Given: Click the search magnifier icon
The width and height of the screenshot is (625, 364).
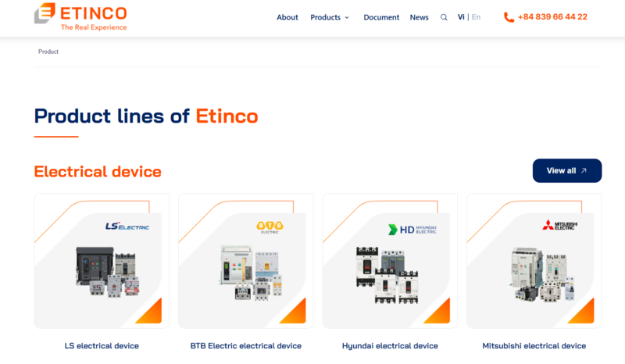Looking at the screenshot, I should pos(444,17).
